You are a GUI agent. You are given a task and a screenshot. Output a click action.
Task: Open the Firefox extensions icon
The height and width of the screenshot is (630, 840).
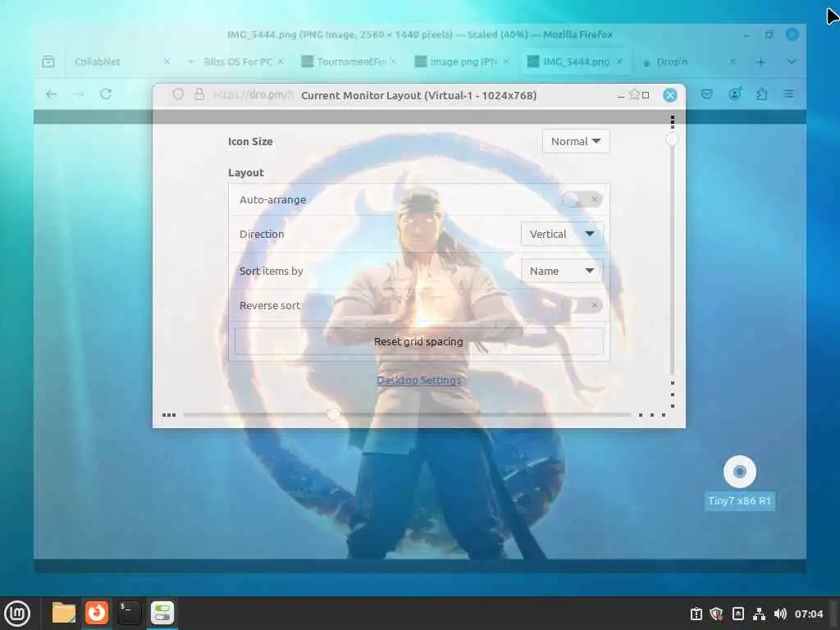pos(762,94)
